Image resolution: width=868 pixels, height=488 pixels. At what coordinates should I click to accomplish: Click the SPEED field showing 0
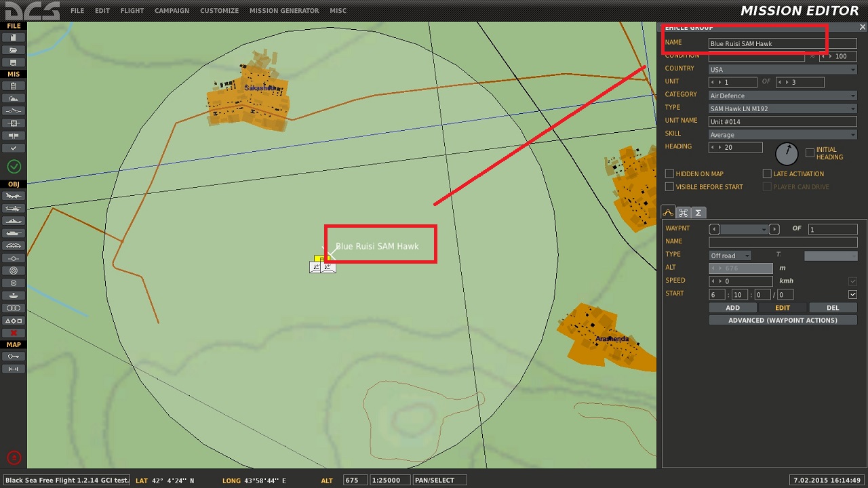coord(741,281)
